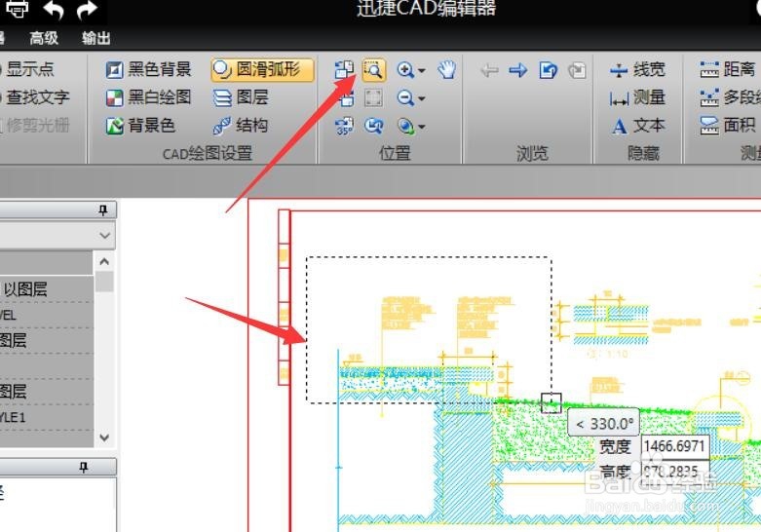Expand the zoom out dropdown arrow
Image resolution: width=761 pixels, height=532 pixels.
click(x=422, y=99)
